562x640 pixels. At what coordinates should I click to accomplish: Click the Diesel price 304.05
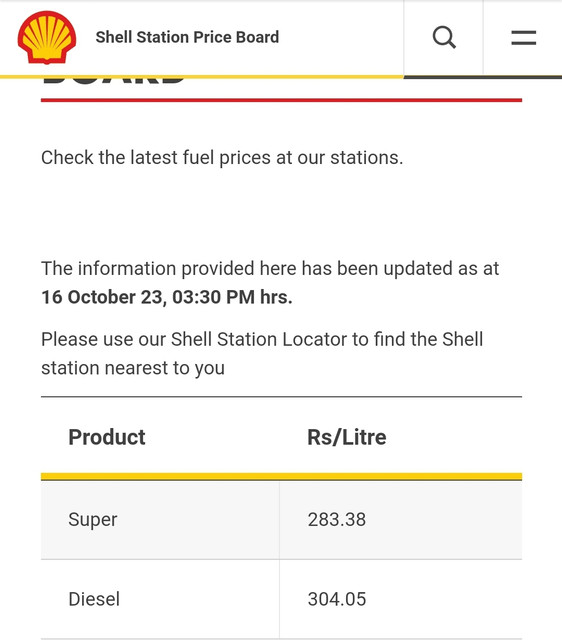[337, 599]
